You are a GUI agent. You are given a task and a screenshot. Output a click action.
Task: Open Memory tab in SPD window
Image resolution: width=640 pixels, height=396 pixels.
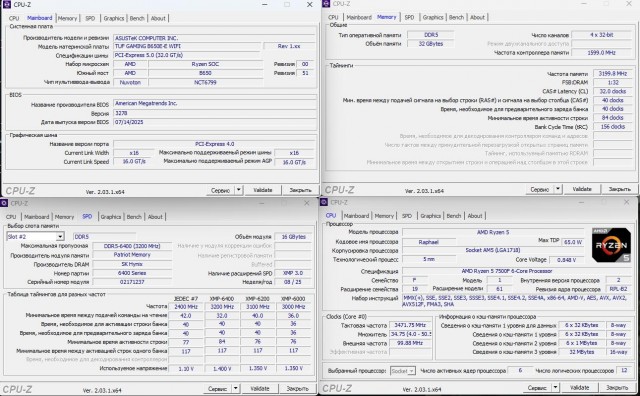tap(64, 217)
